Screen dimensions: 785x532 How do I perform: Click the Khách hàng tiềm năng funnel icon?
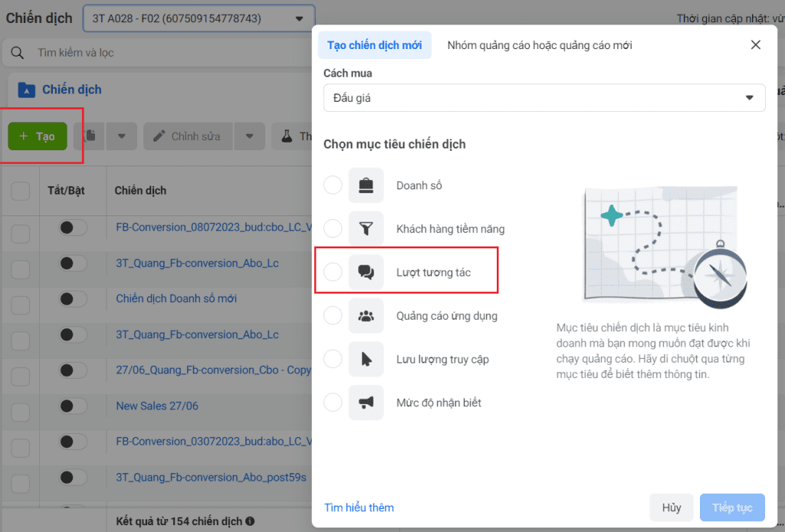coord(366,228)
